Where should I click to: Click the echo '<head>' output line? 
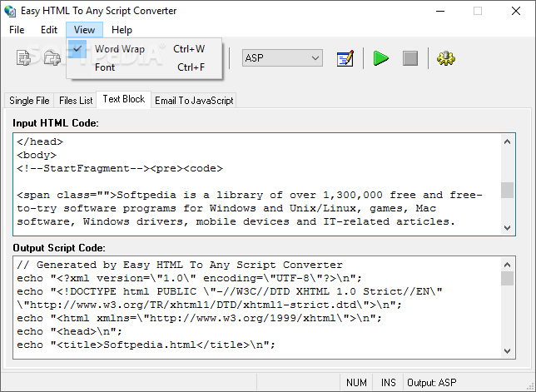tap(69, 331)
